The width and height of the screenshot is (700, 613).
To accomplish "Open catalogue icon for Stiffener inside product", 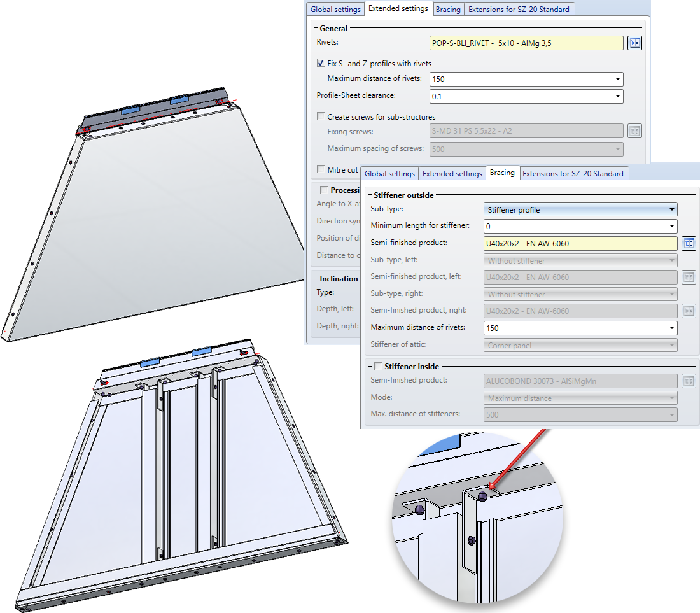I will pos(689,381).
